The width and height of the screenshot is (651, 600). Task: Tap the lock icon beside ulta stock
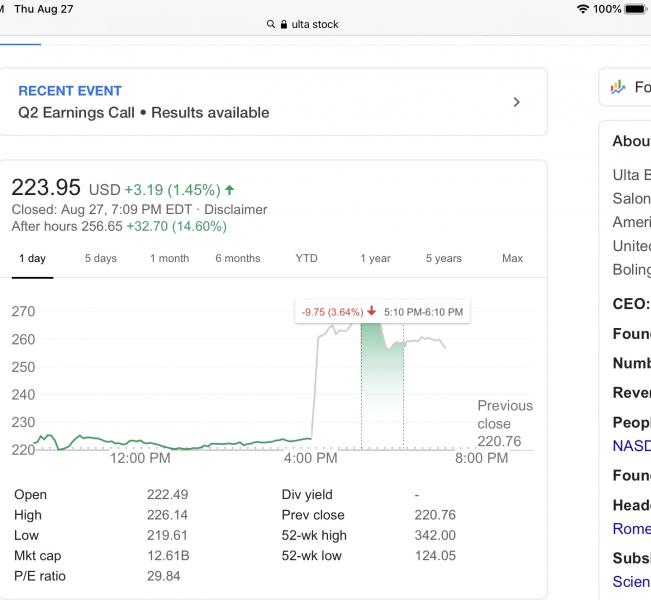(284, 24)
